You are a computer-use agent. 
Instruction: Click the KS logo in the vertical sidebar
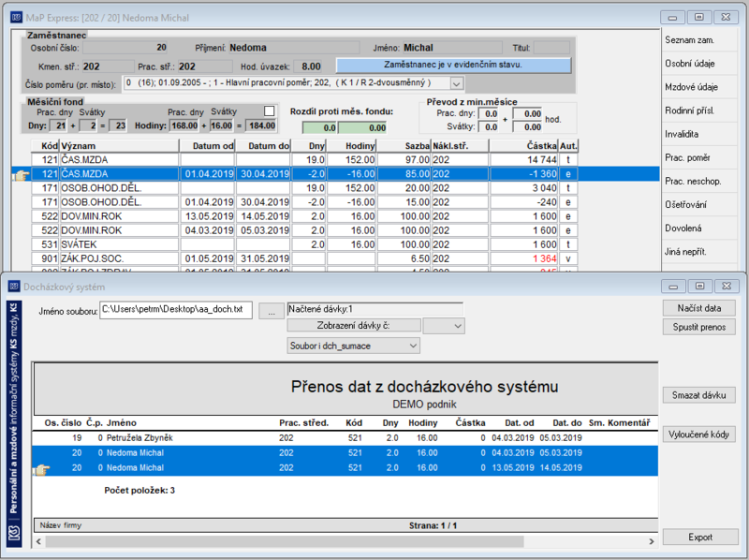click(14, 532)
